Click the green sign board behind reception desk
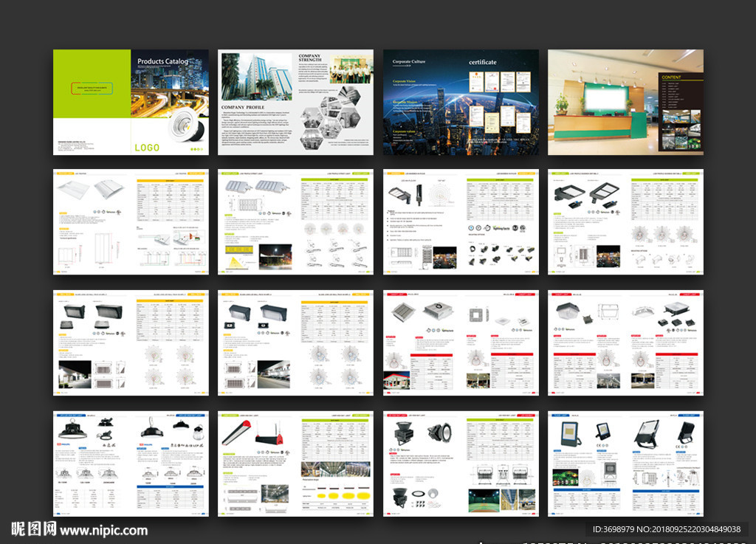Image resolution: width=756 pixels, height=544 pixels. click(607, 98)
